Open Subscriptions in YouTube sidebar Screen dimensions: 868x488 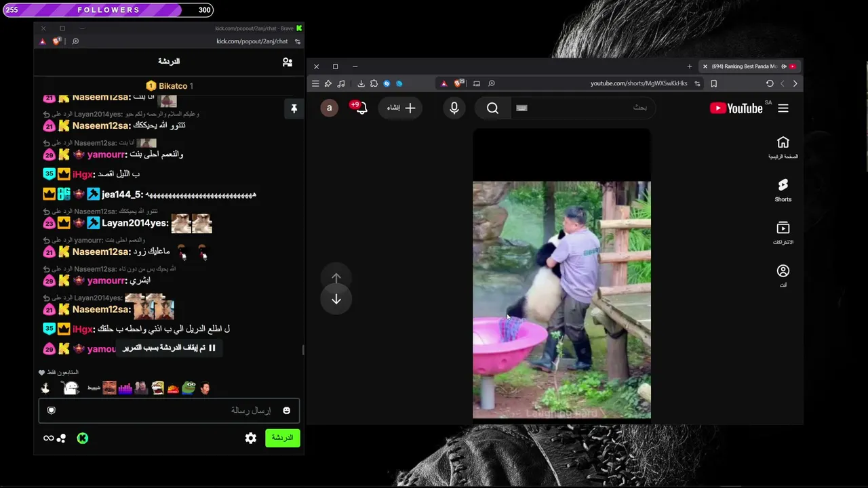tap(783, 232)
